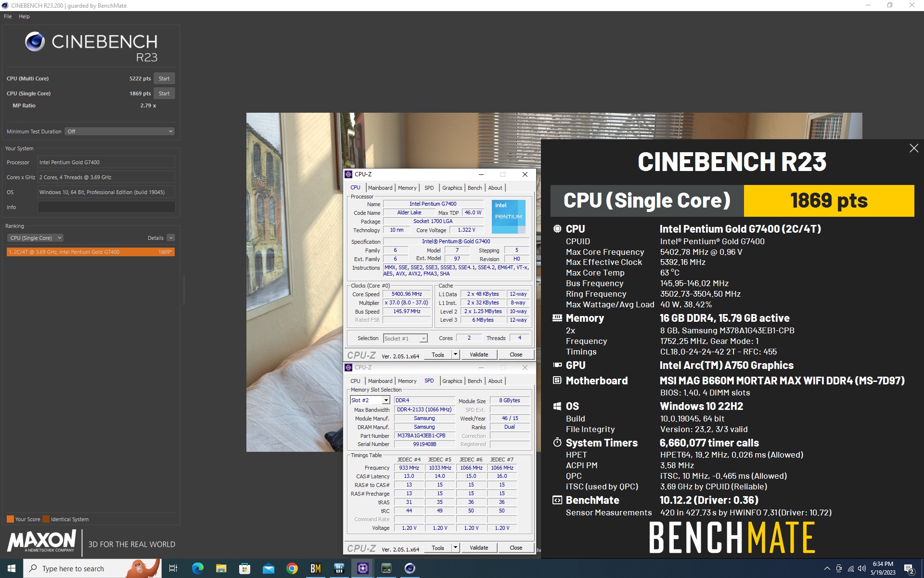Expand the Tools dropdown arrow in lower CPU-Z
Image resolution: width=924 pixels, height=578 pixels.
click(455, 548)
